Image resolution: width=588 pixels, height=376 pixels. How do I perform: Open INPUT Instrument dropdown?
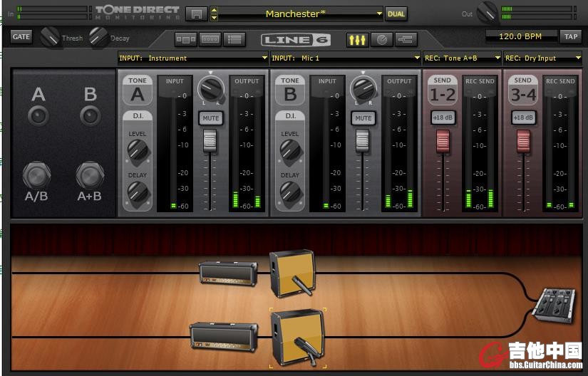click(193, 58)
